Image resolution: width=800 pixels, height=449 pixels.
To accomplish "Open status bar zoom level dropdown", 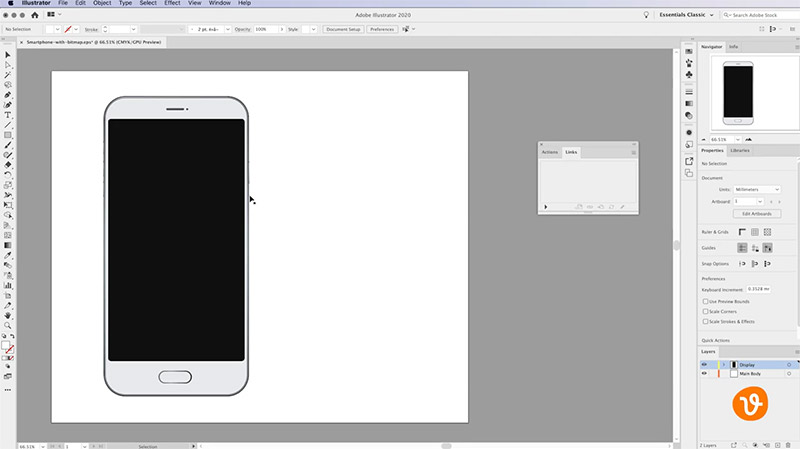I will 42,446.
